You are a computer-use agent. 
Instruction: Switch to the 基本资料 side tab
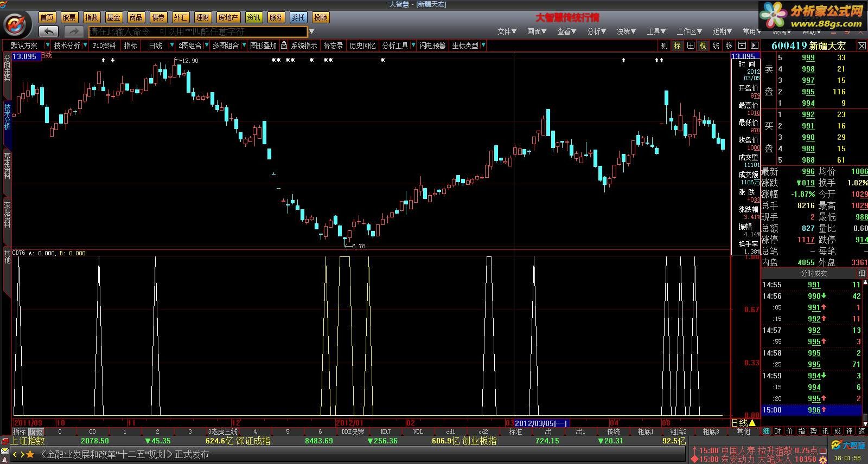tap(7, 166)
